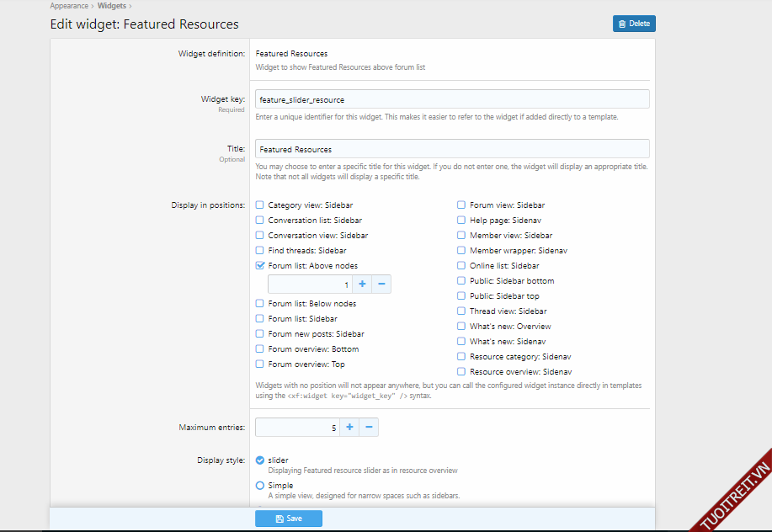This screenshot has height=532, width=772.
Task: Select the Simple display style
Action: (260, 486)
